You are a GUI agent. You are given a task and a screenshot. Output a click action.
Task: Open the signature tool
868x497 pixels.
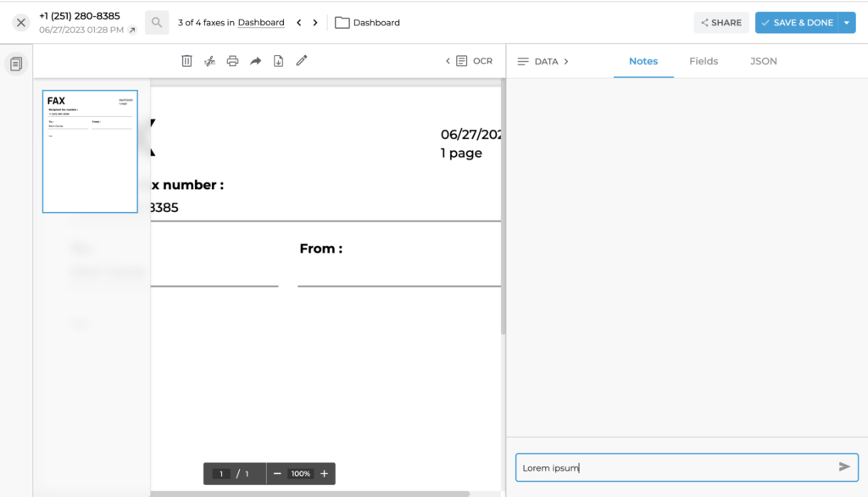point(209,60)
